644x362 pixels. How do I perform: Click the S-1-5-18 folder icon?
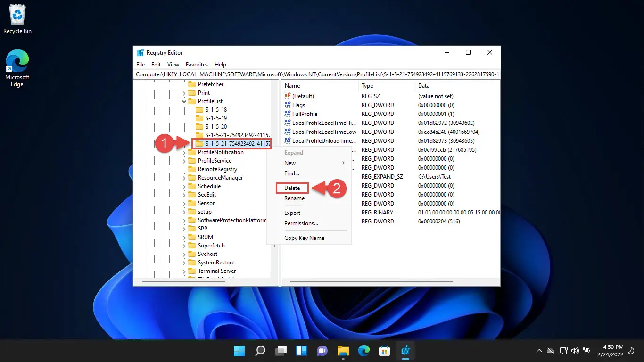[199, 110]
